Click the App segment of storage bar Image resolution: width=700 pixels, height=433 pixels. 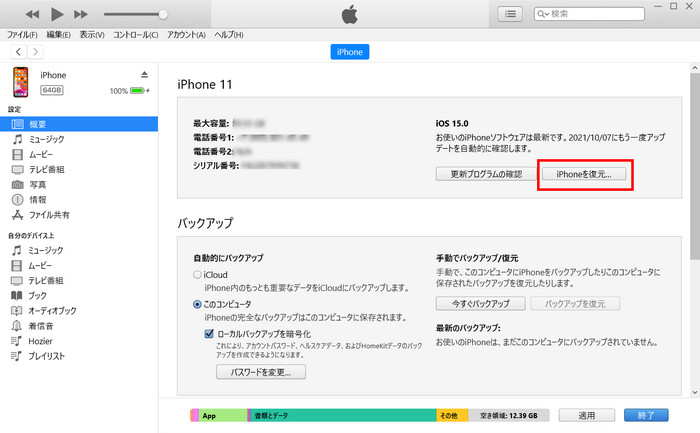click(223, 415)
